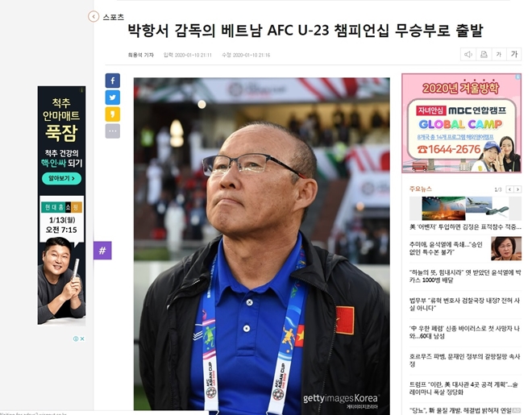The width and height of the screenshot is (532, 415).
Task: Increase font size with large 가
Action: point(514,54)
